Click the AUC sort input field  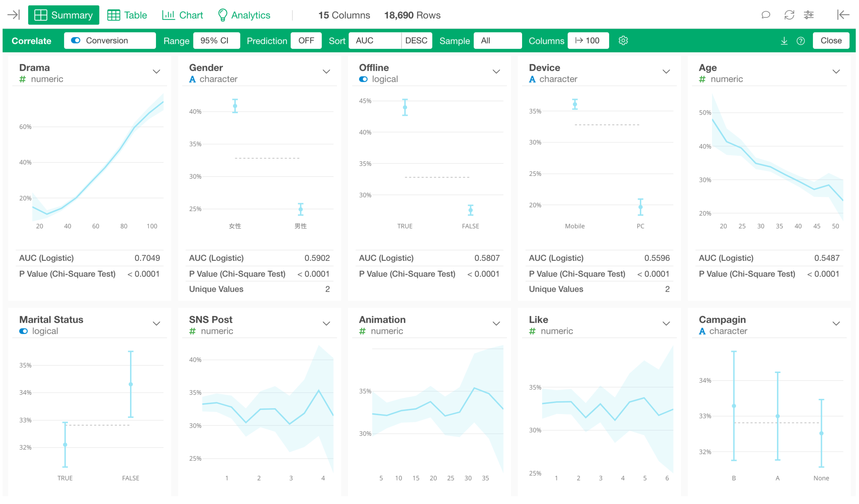click(374, 40)
